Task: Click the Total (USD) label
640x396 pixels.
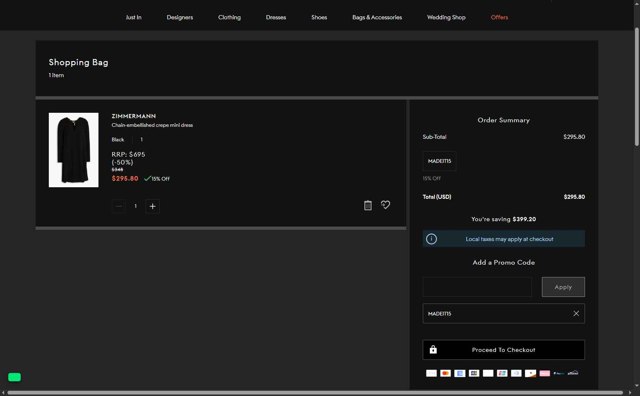Action: pyautogui.click(x=437, y=197)
